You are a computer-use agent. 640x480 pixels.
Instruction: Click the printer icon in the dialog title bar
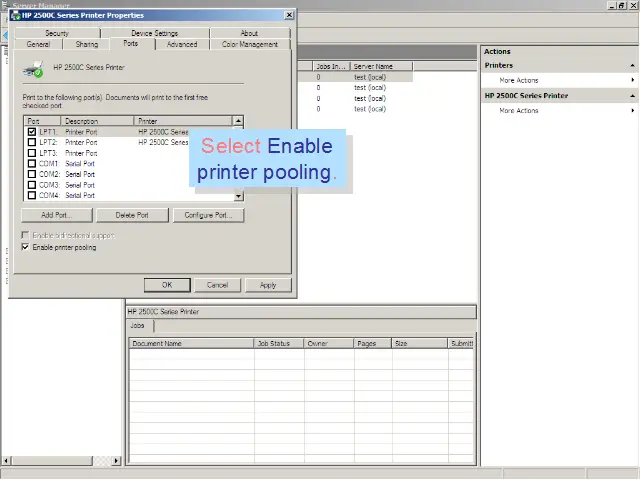point(16,16)
